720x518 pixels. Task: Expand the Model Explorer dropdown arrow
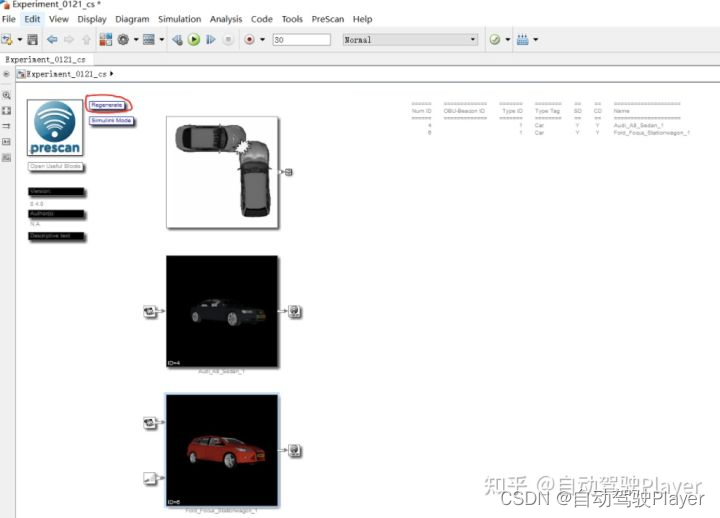coord(162,40)
